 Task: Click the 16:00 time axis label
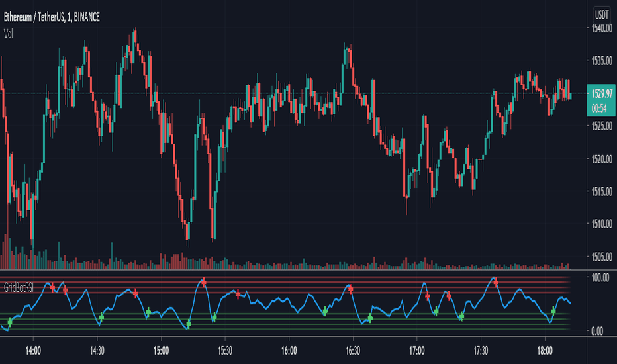pyautogui.click(x=289, y=351)
